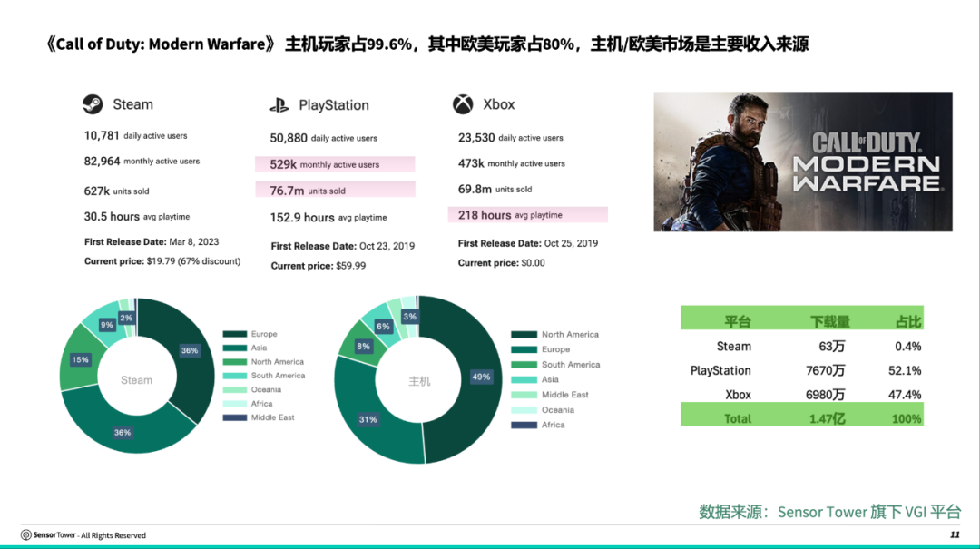This screenshot has width=980, height=549.
Task: Select highlighted 529k monthly active users
Action: pos(335,164)
